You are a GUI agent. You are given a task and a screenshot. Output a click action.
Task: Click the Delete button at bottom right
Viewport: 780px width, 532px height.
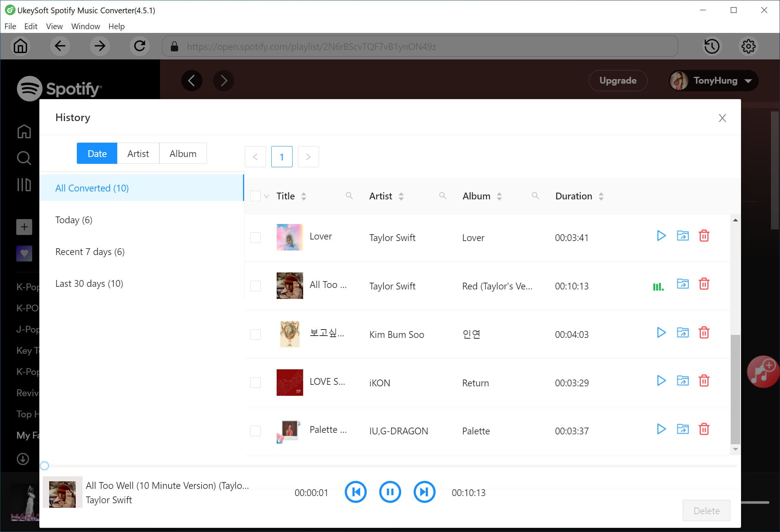tap(707, 511)
